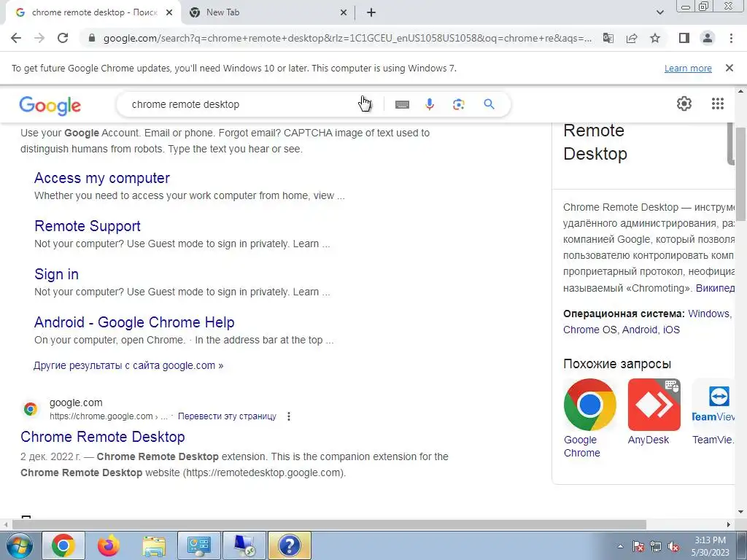Open the network tray icon

click(x=656, y=546)
